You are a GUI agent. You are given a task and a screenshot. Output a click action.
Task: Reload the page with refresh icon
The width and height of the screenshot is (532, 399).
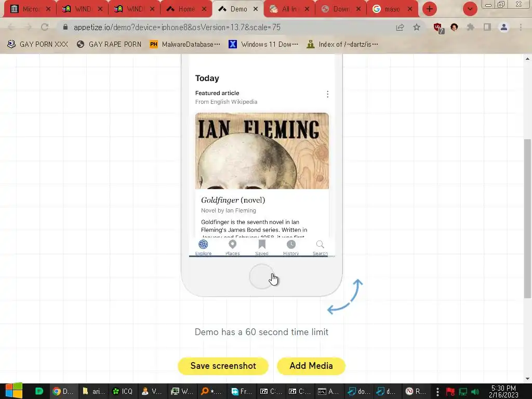[45, 27]
